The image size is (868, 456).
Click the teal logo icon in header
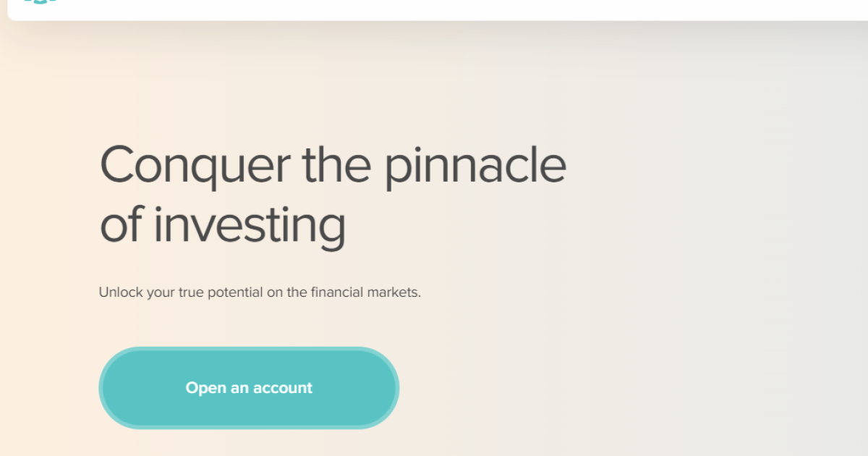40,1
